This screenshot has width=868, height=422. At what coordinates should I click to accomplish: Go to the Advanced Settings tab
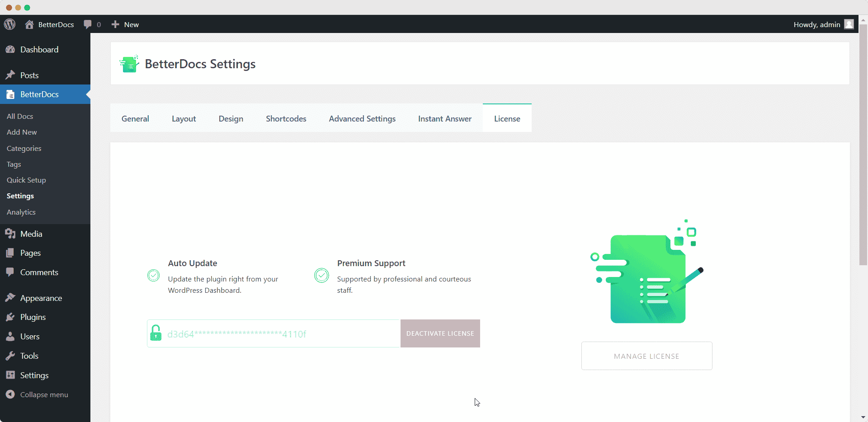[x=362, y=118]
